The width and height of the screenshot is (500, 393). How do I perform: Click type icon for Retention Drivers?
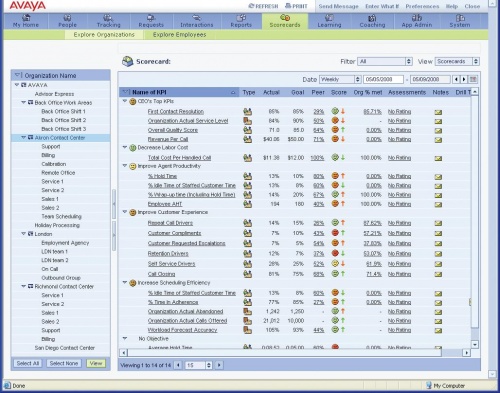tap(247, 254)
